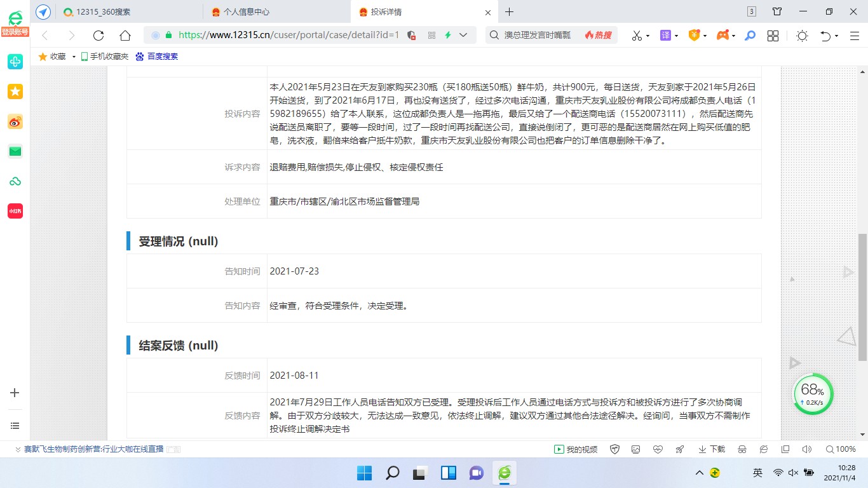Screen dimensions: 868x488
Task: Toggle night mode sun icon
Action: [x=802, y=36]
